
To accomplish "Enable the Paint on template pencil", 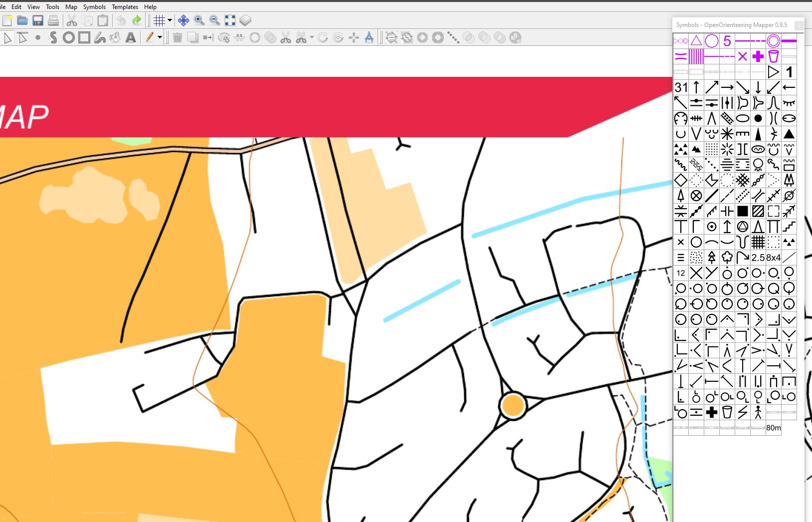I will click(x=149, y=37).
